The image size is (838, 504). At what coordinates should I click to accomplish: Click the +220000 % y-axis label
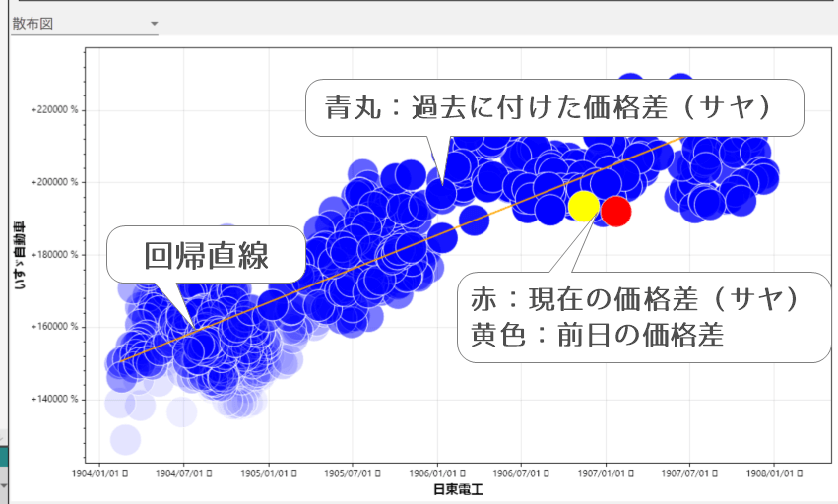[54, 110]
